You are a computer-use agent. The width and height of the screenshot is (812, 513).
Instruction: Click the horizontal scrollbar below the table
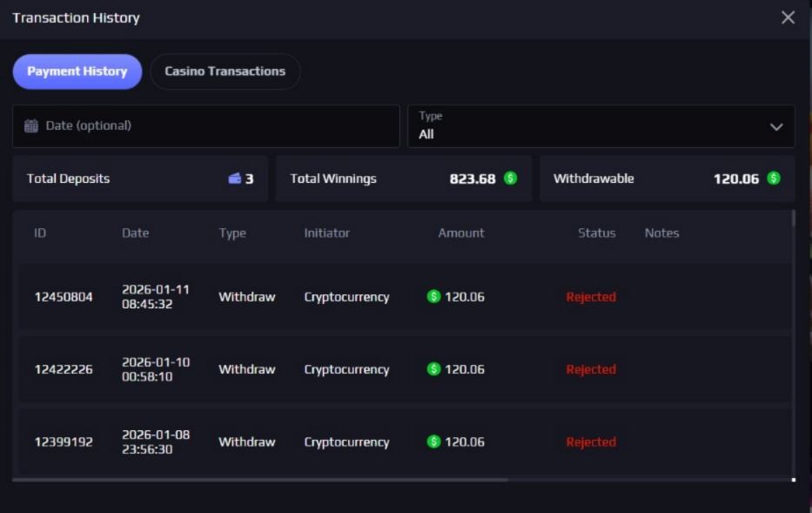261,479
